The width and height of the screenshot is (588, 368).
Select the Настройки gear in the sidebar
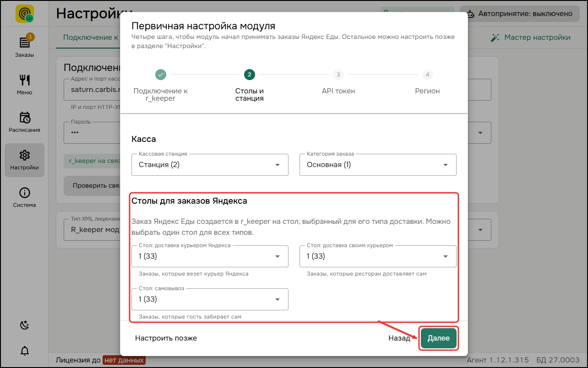click(24, 160)
